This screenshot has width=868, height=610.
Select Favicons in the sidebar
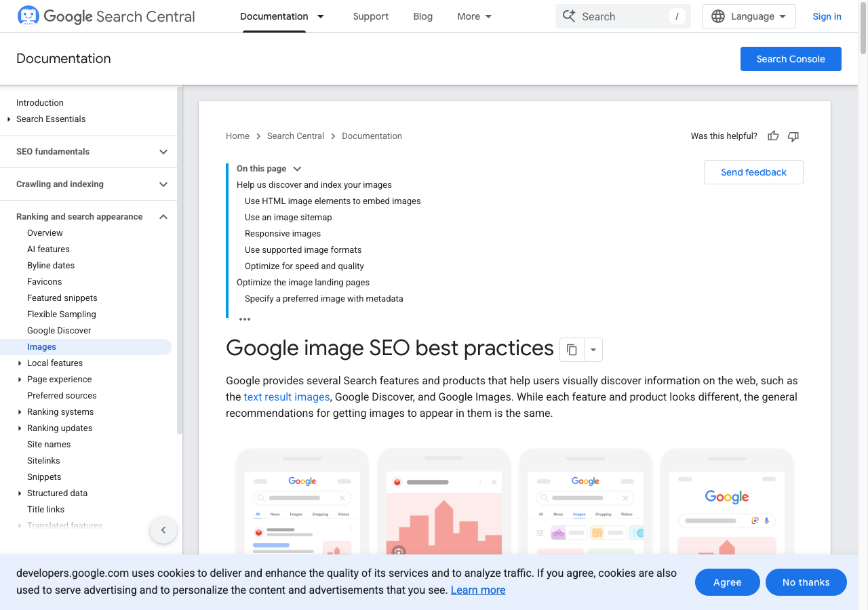(x=45, y=282)
